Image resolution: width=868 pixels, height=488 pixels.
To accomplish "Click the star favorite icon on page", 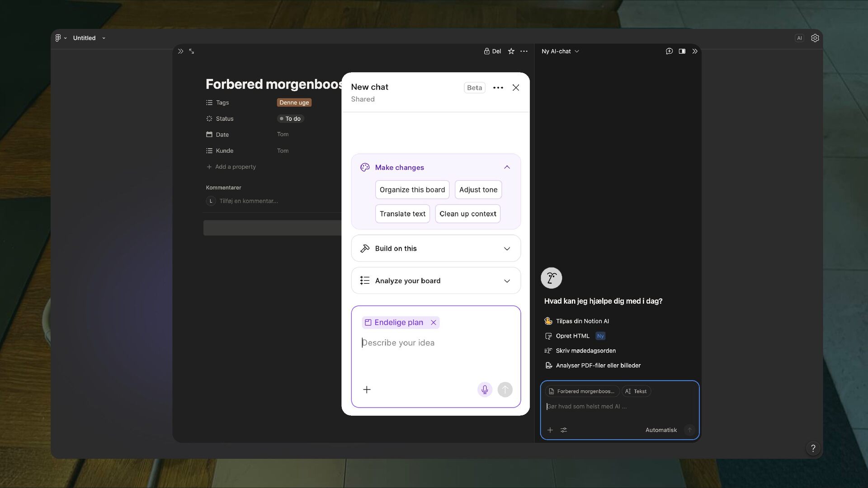I will click(511, 51).
